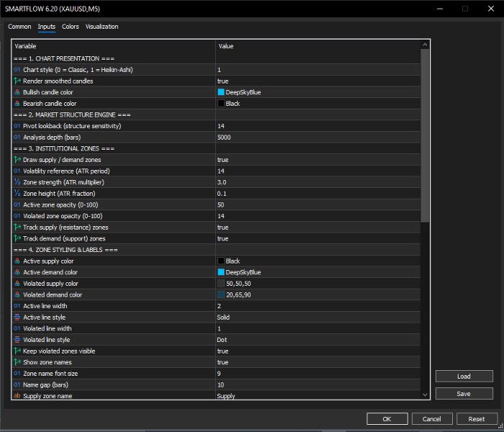Edit the Zone name font size value 9

pos(318,374)
